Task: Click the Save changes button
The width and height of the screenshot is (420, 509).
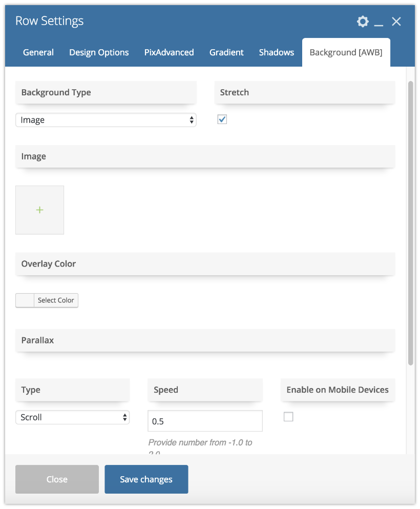Action: pos(146,479)
